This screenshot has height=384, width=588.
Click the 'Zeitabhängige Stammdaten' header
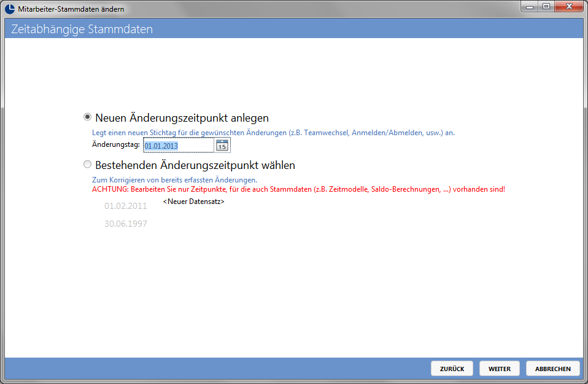click(82, 29)
